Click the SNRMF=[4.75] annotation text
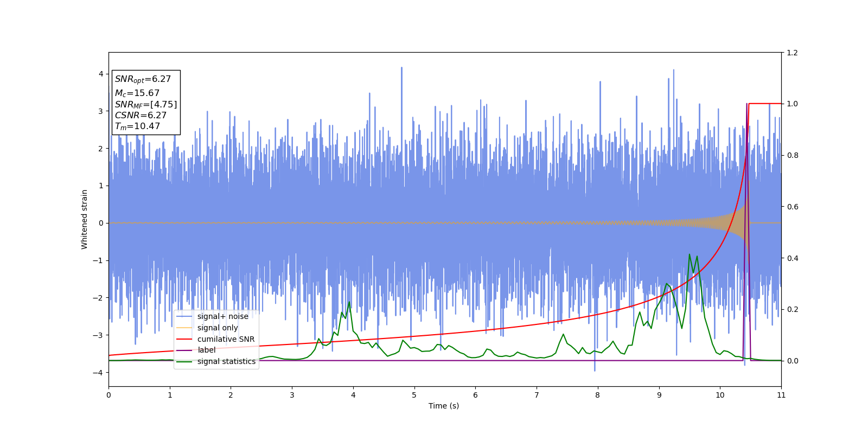The width and height of the screenshot is (868, 434). [146, 105]
